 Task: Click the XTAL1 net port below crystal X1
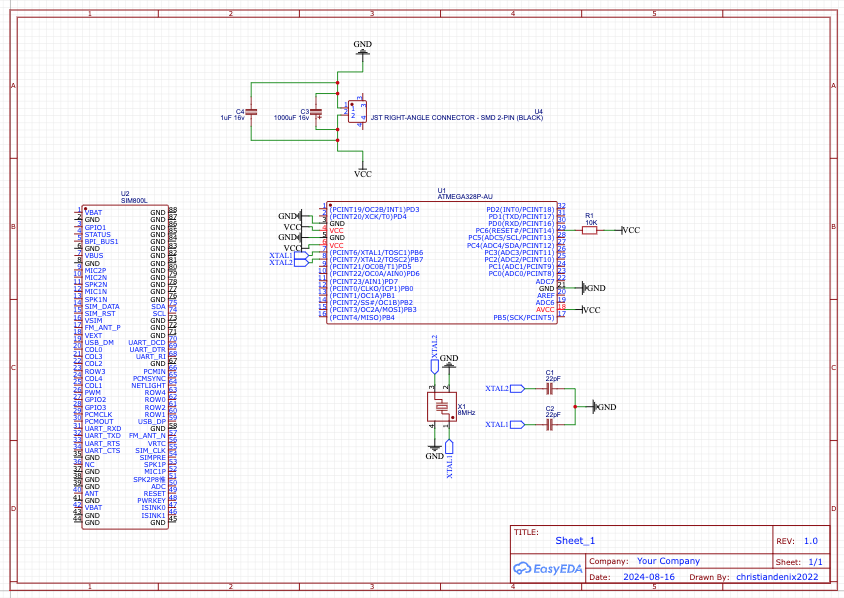(x=449, y=459)
